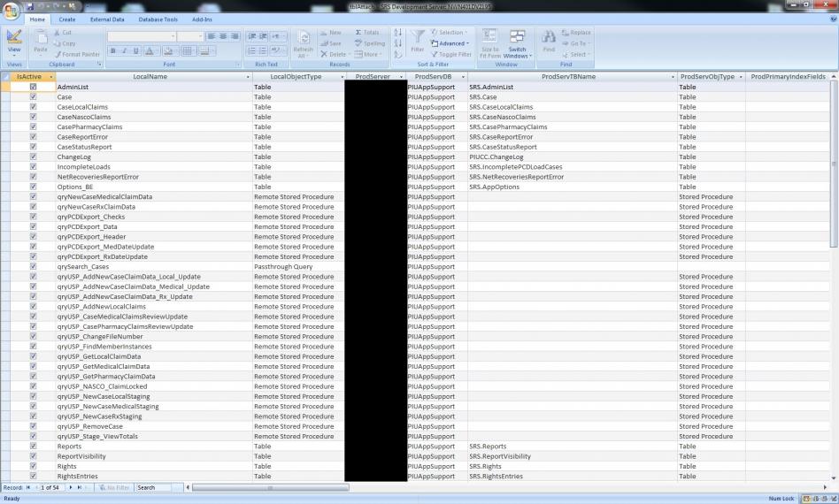Open the LocalObjectType column filter arrow
This screenshot has width=839, height=504.
click(343, 77)
